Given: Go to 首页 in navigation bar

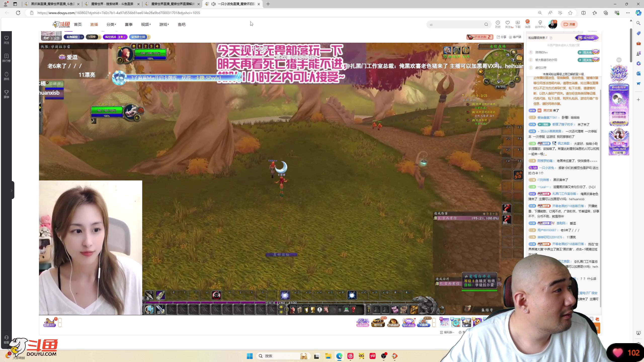Looking at the screenshot, I should click(78, 24).
